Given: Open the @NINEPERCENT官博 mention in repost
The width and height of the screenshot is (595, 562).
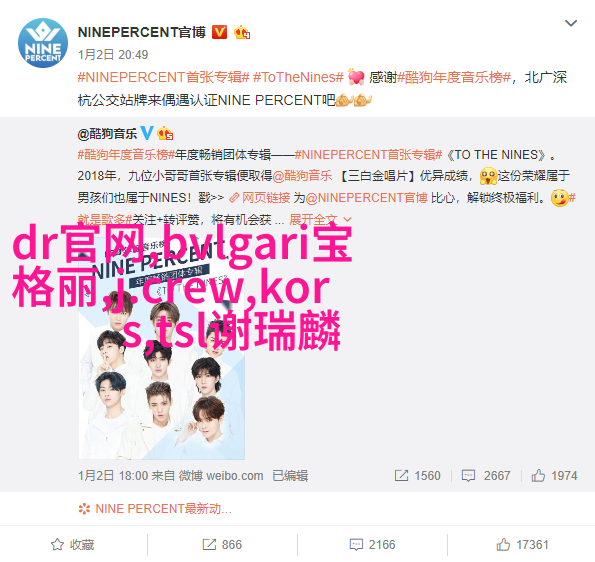Looking at the screenshot, I should [x=367, y=198].
